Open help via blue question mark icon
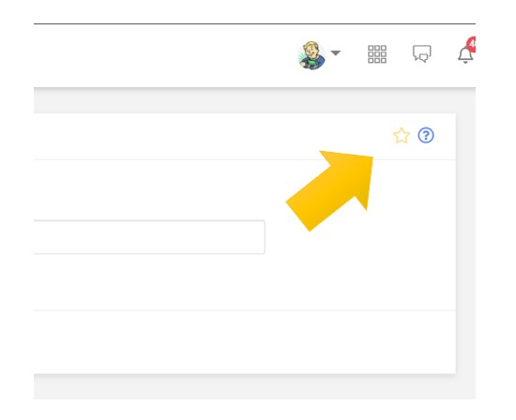 [426, 135]
